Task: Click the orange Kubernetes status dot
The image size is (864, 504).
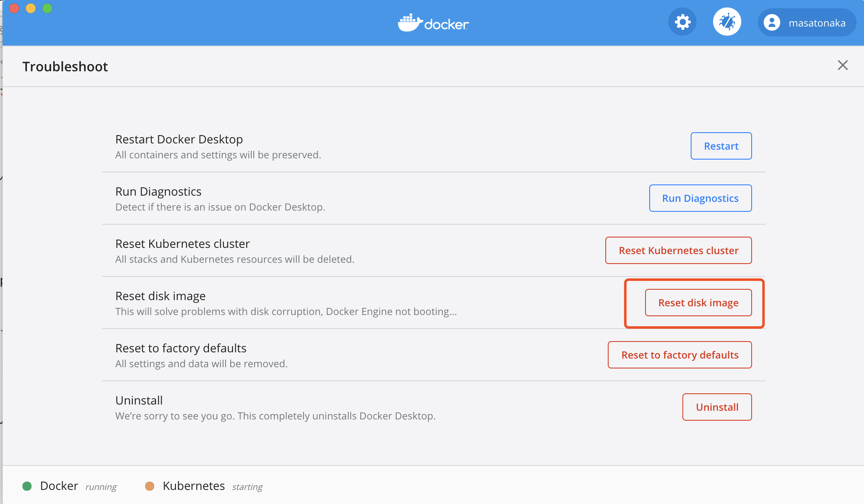Action: coord(150,486)
